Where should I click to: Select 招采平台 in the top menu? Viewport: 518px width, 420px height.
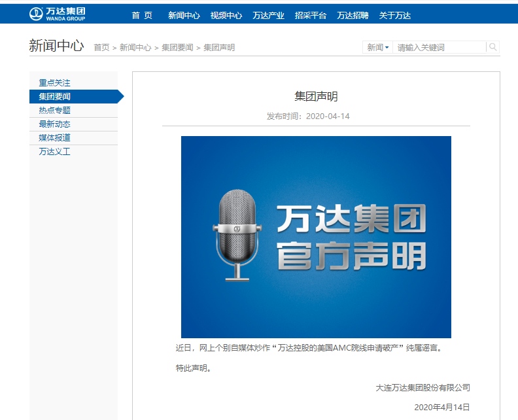click(311, 16)
